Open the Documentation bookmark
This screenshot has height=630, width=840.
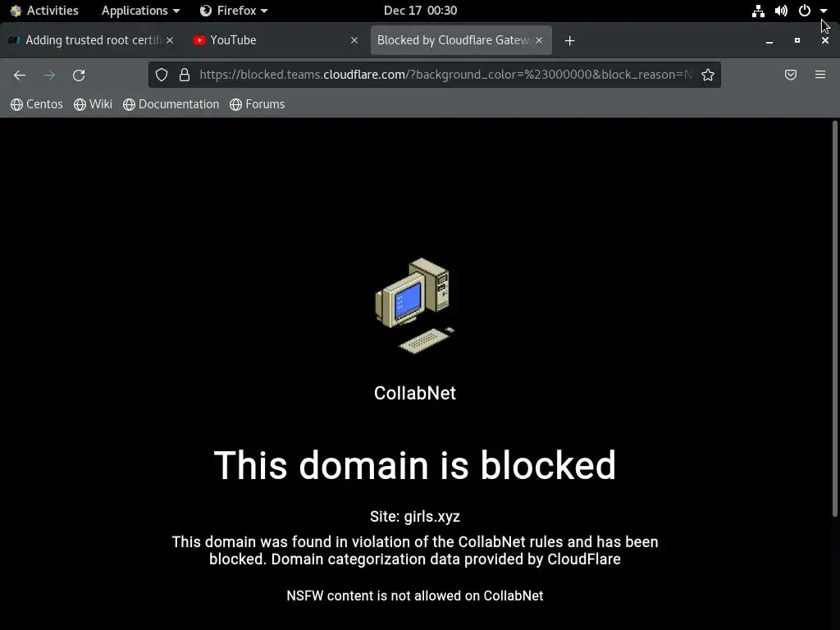(171, 104)
